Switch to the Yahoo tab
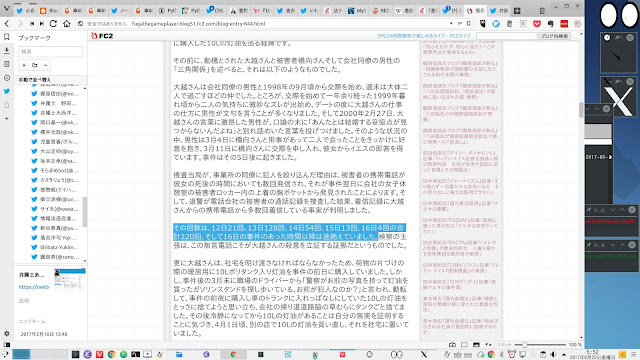This screenshot has width=640, height=360. tap(262, 11)
